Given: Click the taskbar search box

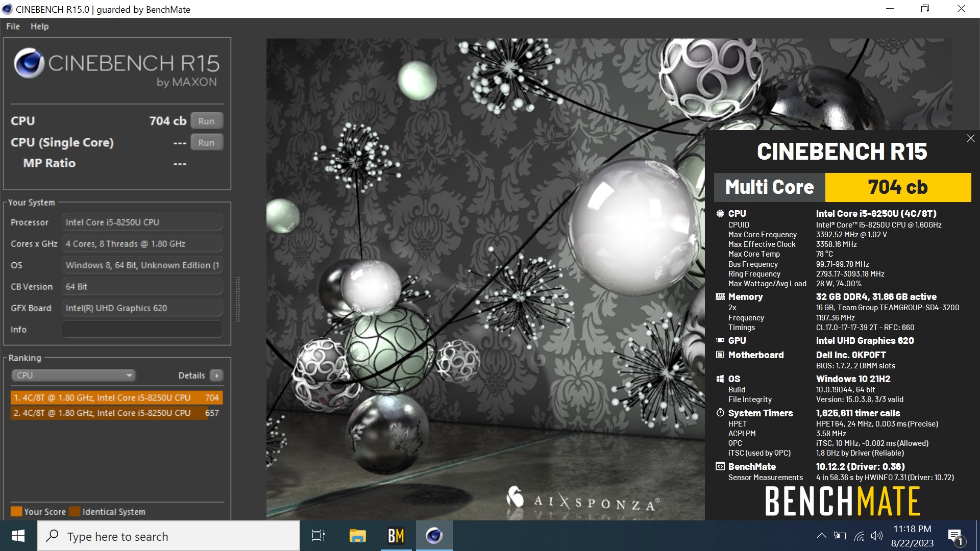Looking at the screenshot, I should pyautogui.click(x=168, y=536).
